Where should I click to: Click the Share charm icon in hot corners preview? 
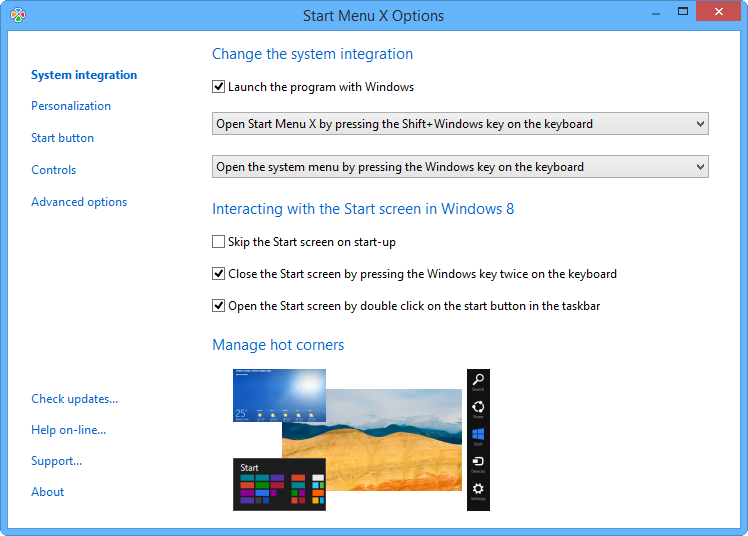(478, 407)
